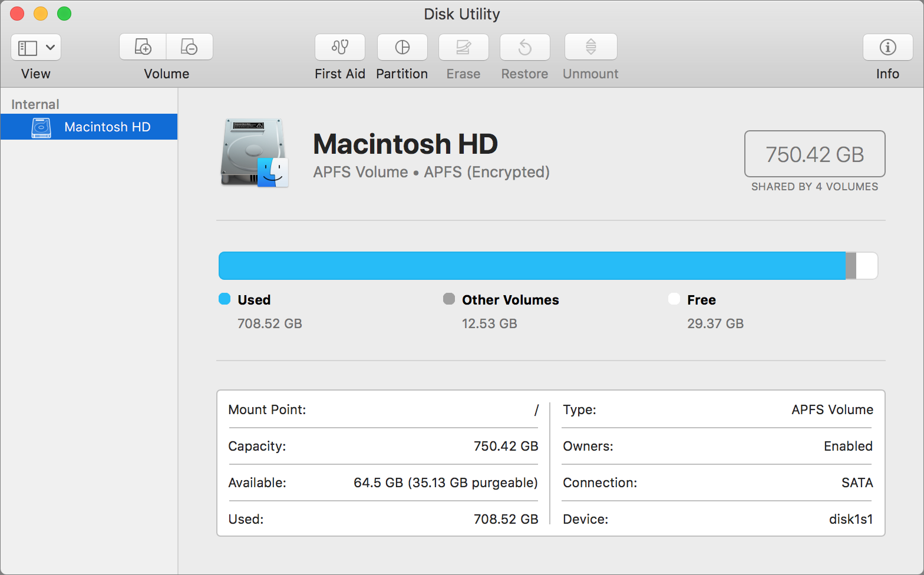924x575 pixels.
Task: Click the Restore arrow icon
Action: point(525,47)
